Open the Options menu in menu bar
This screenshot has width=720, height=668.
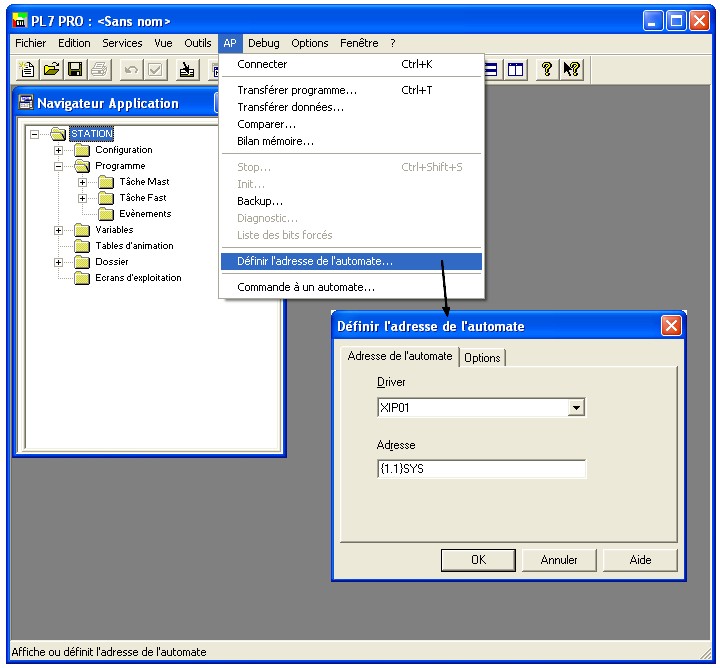coord(309,43)
